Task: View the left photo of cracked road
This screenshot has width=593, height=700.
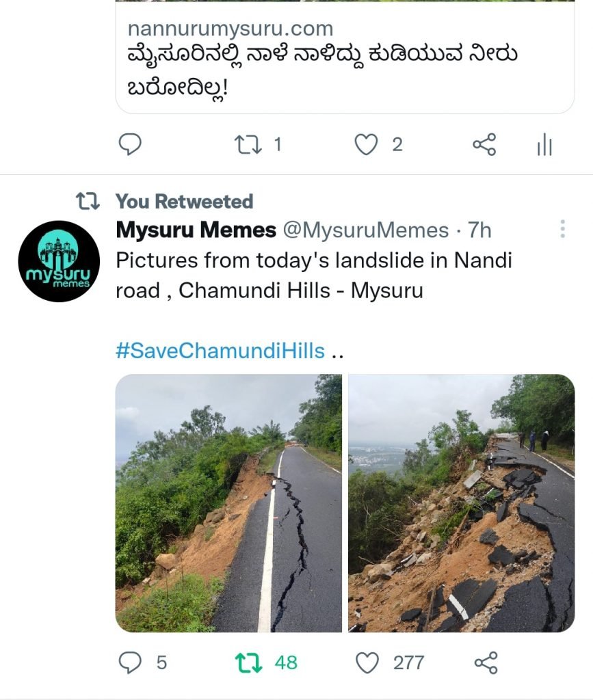Action: [x=228, y=502]
